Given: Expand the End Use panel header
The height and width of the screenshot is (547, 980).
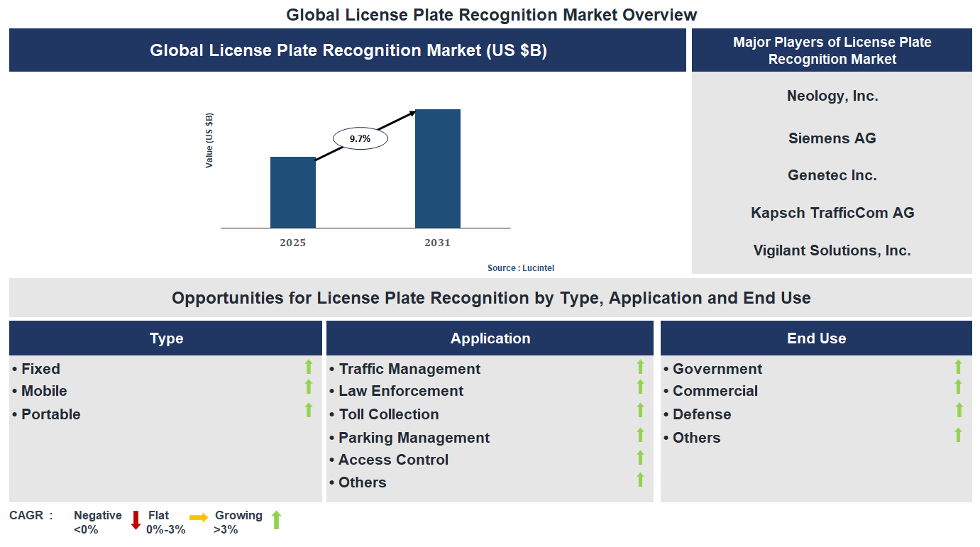Looking at the screenshot, I should pos(816,338).
